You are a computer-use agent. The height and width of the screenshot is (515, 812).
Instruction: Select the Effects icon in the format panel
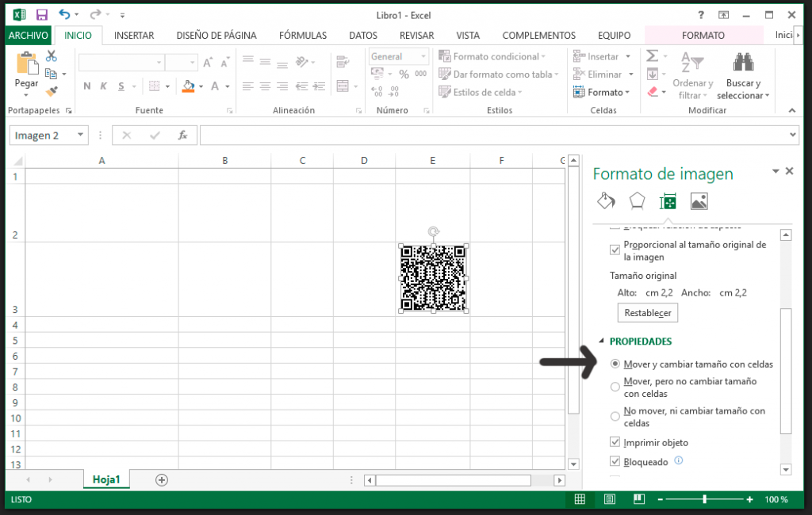click(637, 200)
